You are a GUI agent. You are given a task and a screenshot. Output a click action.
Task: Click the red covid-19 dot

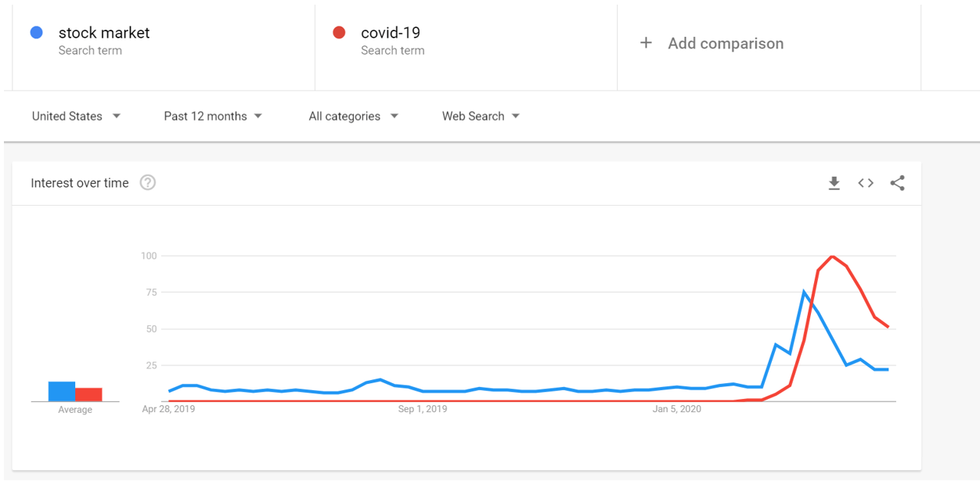pos(339,33)
